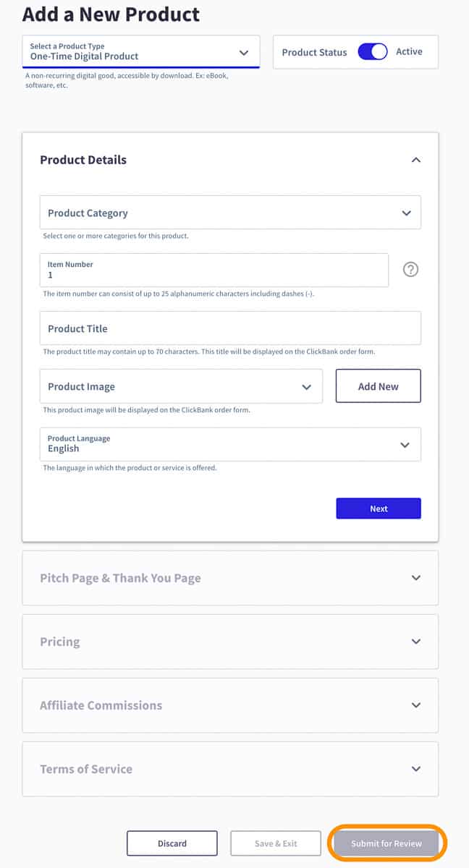This screenshot has height=868, width=469.
Task: Click inside the Product Title field
Action: coord(229,328)
